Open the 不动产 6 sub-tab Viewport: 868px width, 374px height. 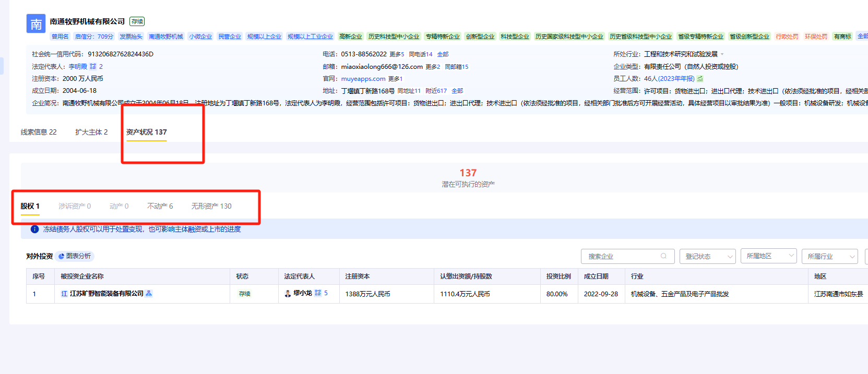pos(160,206)
